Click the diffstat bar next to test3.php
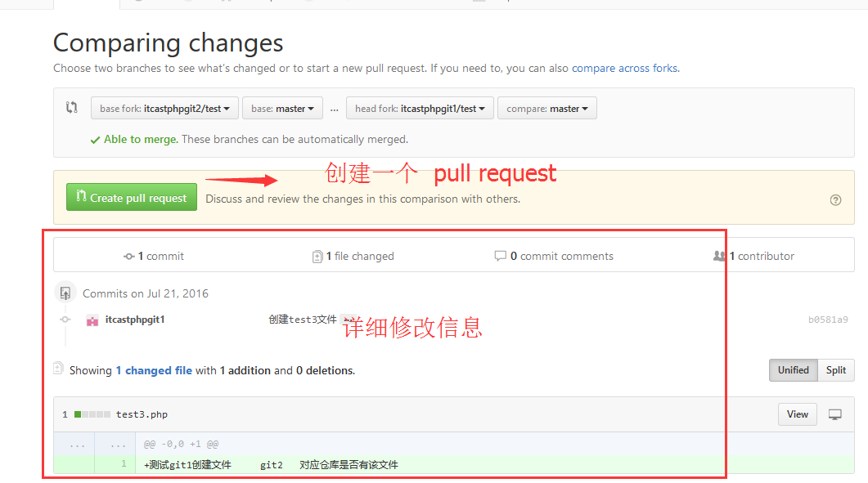The height and width of the screenshot is (483, 868). (92, 414)
